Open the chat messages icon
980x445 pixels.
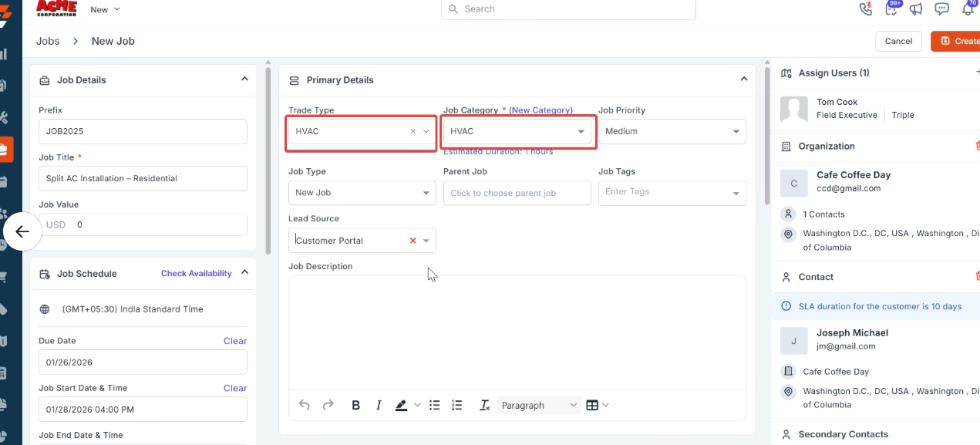point(941,9)
